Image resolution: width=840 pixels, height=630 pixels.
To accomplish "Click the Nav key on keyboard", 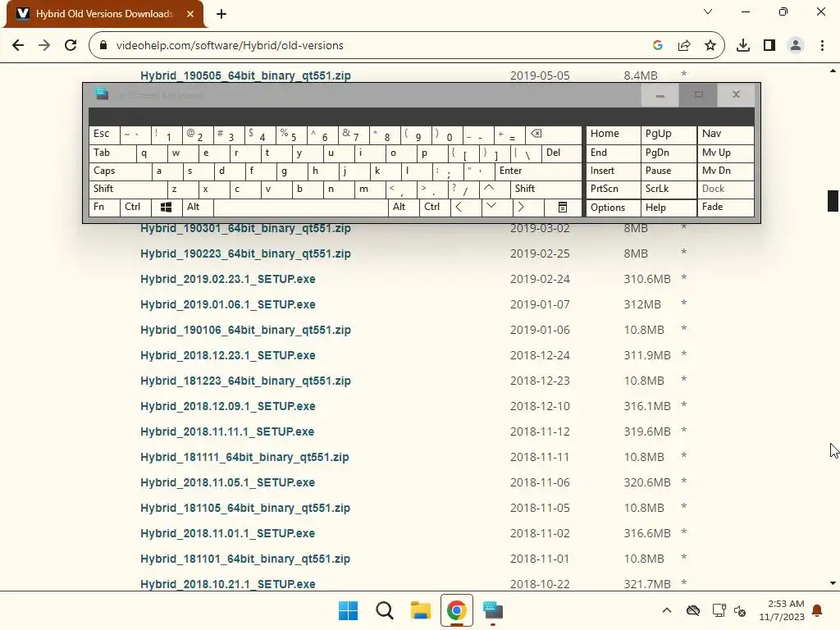I will [725, 135].
